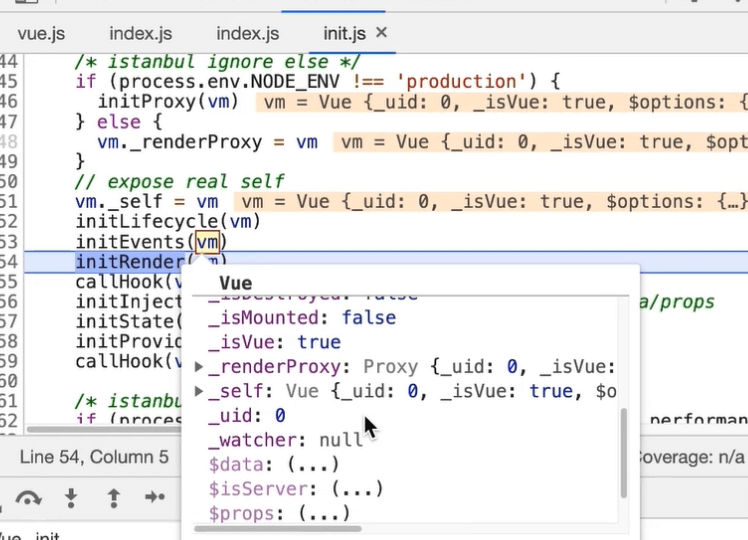Click the highlighted initRender call on line 54

point(130,262)
